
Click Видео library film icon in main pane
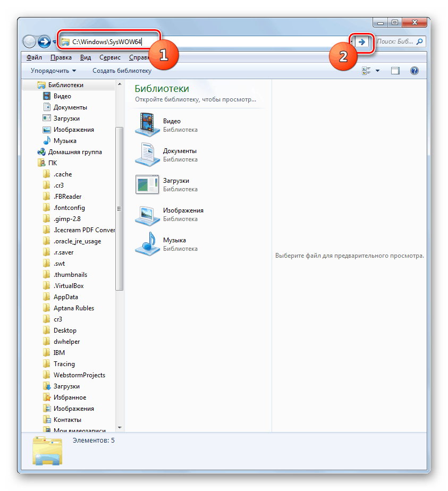[147, 125]
